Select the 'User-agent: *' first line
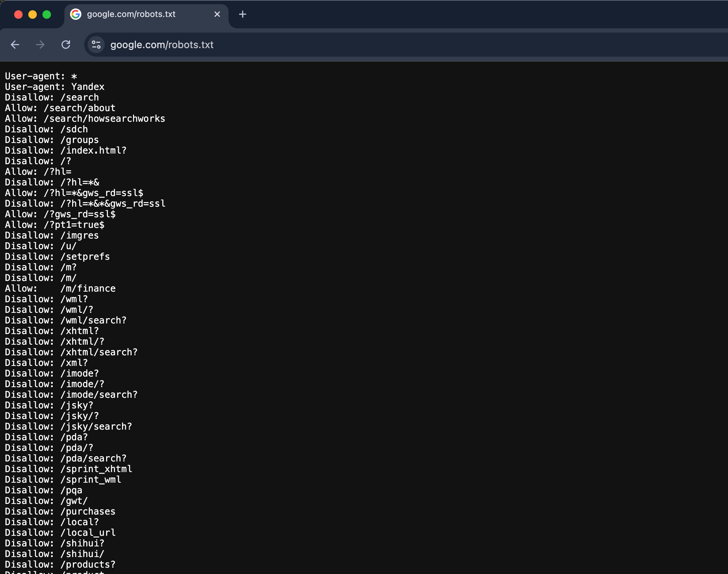Screen dimensions: 728x574 click(41, 76)
